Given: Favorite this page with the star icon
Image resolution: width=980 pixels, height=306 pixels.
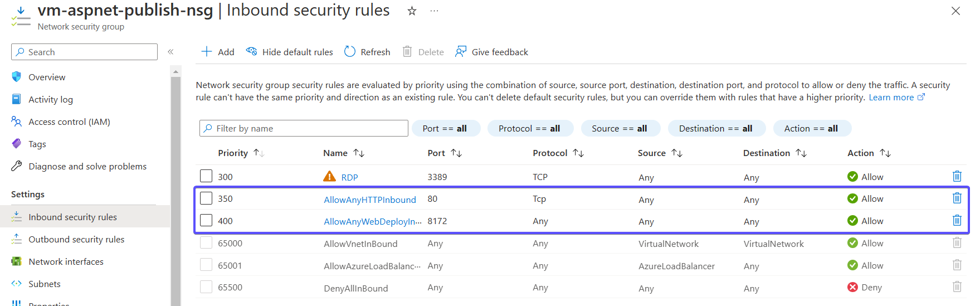Looking at the screenshot, I should (x=412, y=11).
